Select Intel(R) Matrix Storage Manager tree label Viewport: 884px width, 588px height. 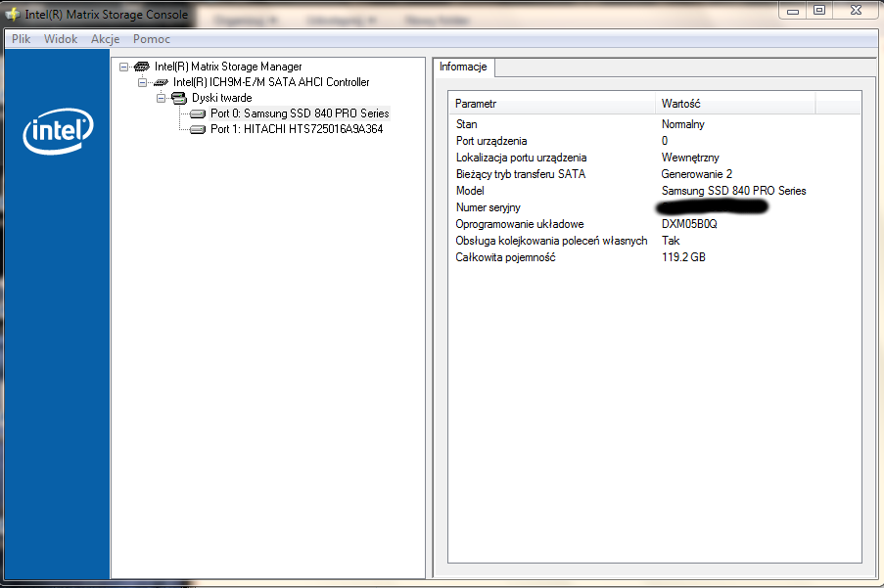228,67
